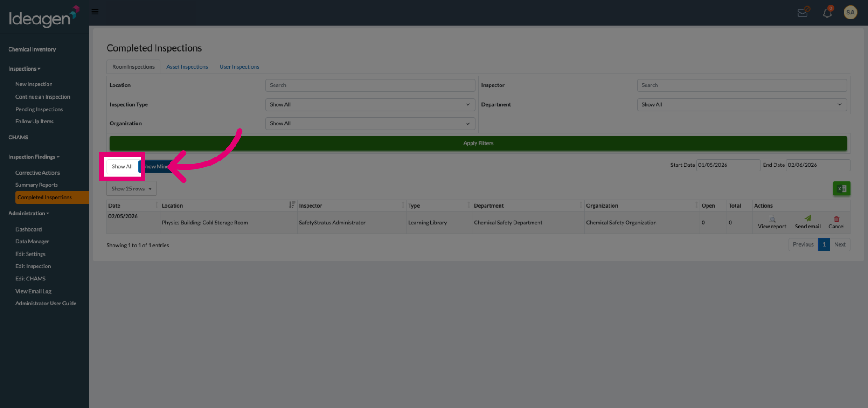Open Administrator User Guide link

pos(46,304)
